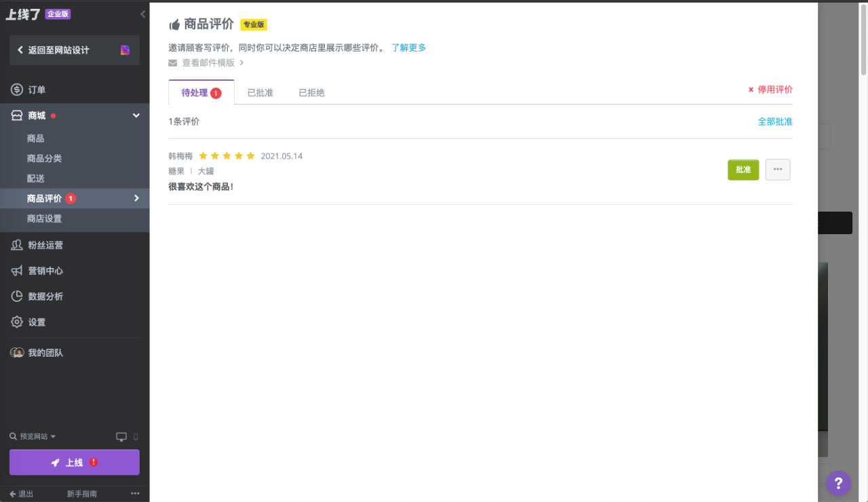Switch preview to desktop monitor view
The width and height of the screenshot is (868, 502).
pos(121,436)
